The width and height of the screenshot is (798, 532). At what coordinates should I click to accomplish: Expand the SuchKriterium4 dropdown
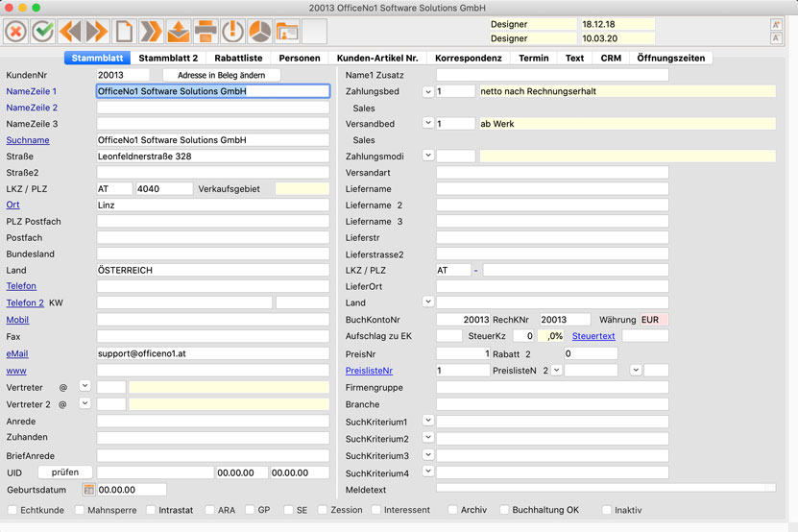(x=428, y=472)
